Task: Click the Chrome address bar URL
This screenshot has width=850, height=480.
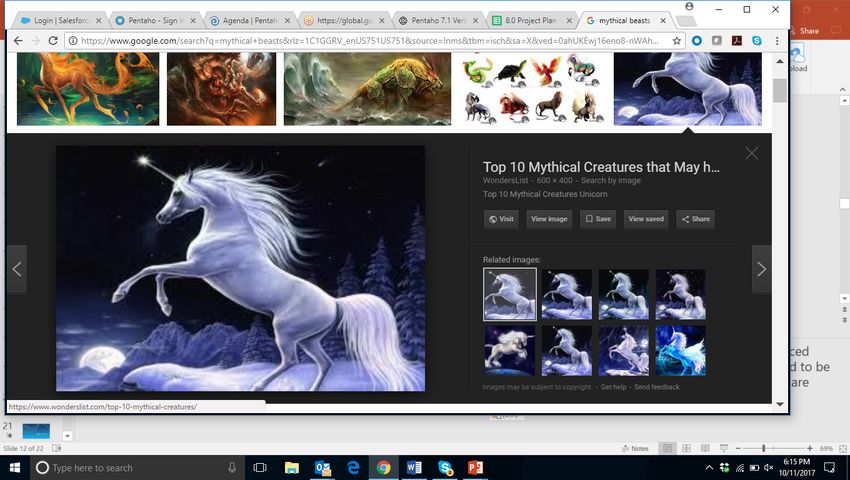Action: click(x=370, y=41)
